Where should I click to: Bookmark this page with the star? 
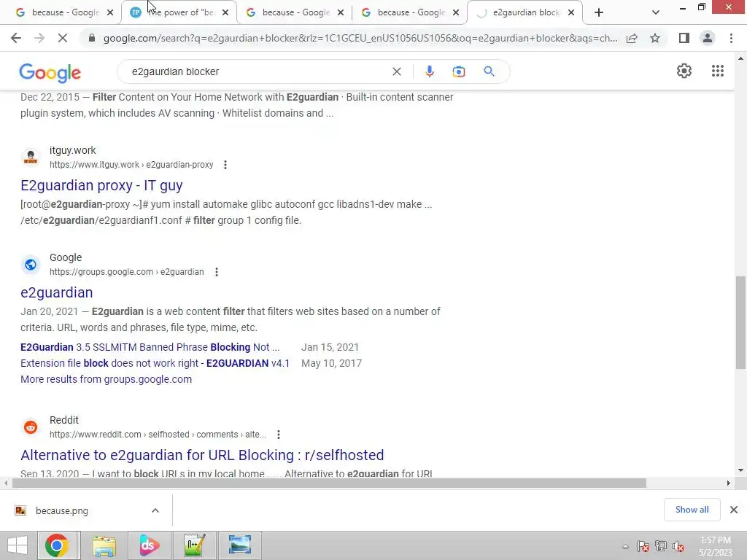[655, 38]
